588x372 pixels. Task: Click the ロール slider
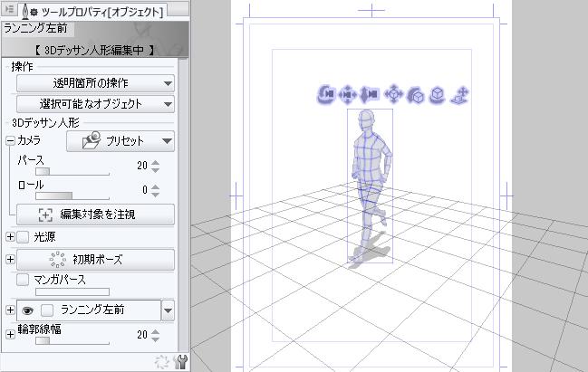pos(72,196)
